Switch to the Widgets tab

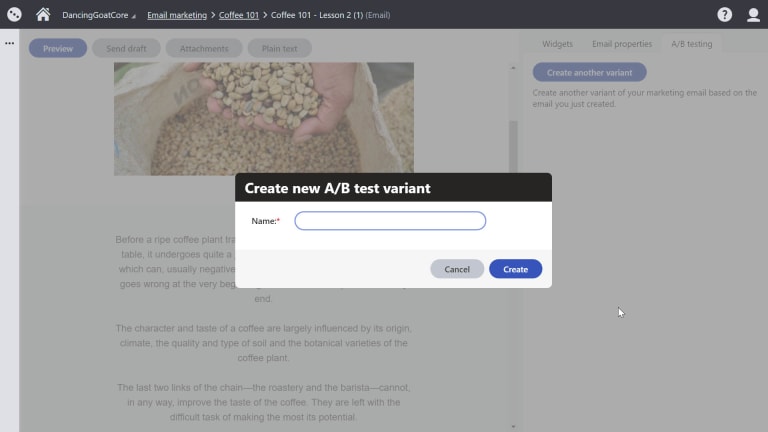(x=557, y=44)
